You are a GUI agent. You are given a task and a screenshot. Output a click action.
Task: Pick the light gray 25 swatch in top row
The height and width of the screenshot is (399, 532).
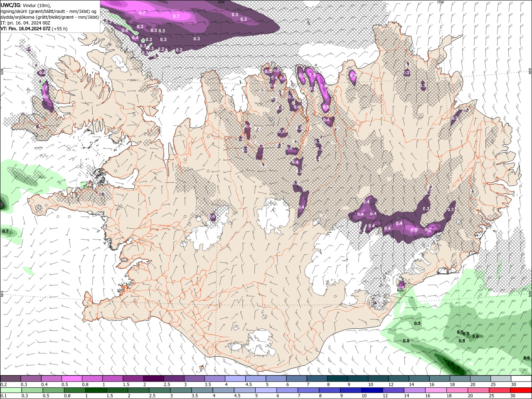coord(501,379)
